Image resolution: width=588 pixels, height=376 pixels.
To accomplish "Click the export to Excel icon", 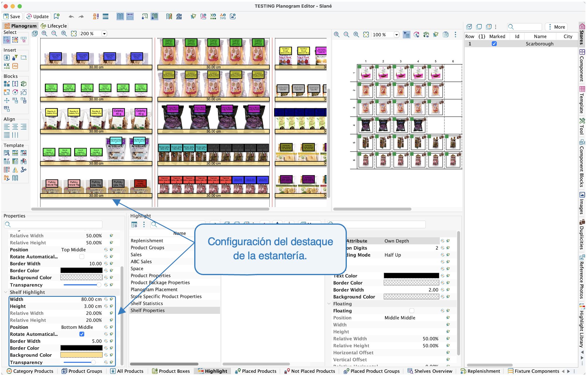I will [213, 16].
